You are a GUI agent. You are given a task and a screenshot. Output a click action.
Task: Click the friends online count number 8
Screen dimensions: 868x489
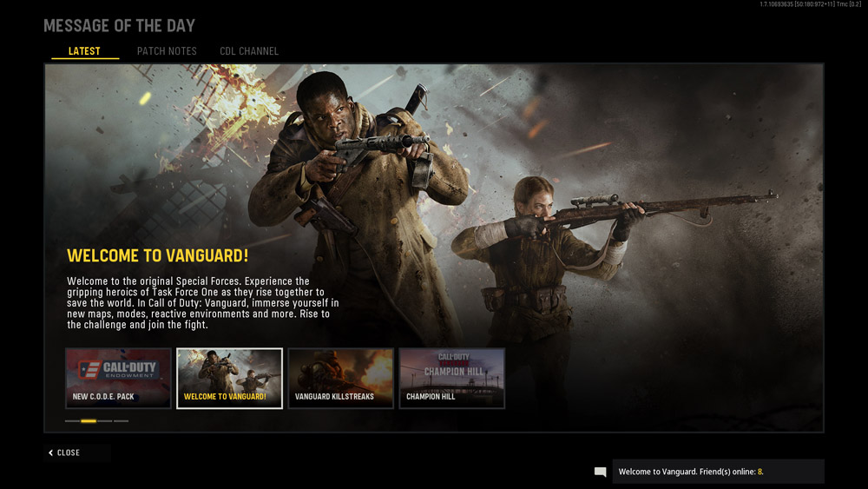pos(759,472)
